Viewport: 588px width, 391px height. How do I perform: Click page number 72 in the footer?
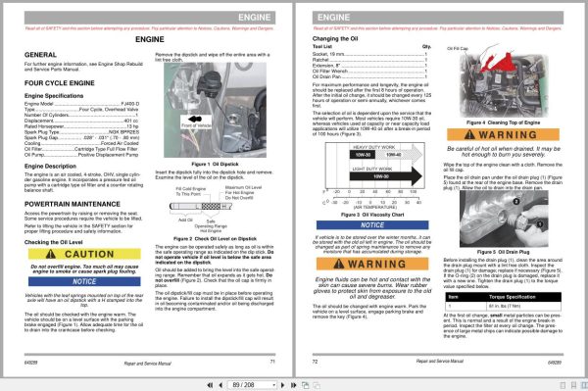315,362
